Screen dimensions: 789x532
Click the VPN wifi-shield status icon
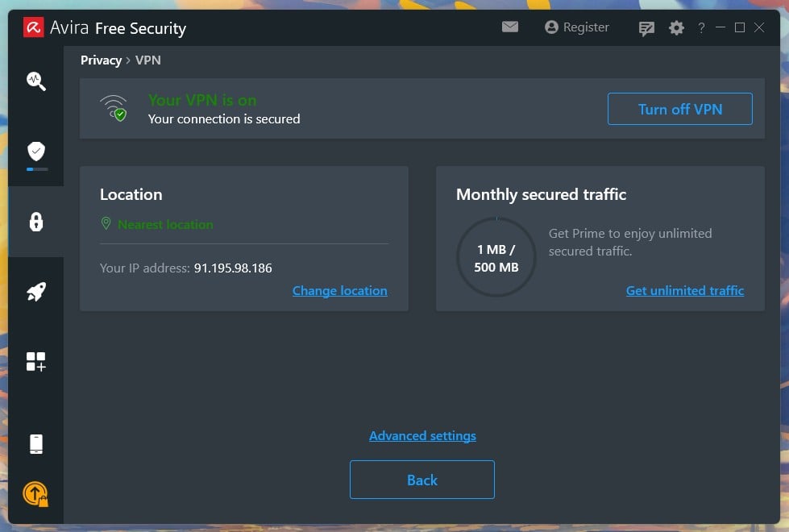114,108
